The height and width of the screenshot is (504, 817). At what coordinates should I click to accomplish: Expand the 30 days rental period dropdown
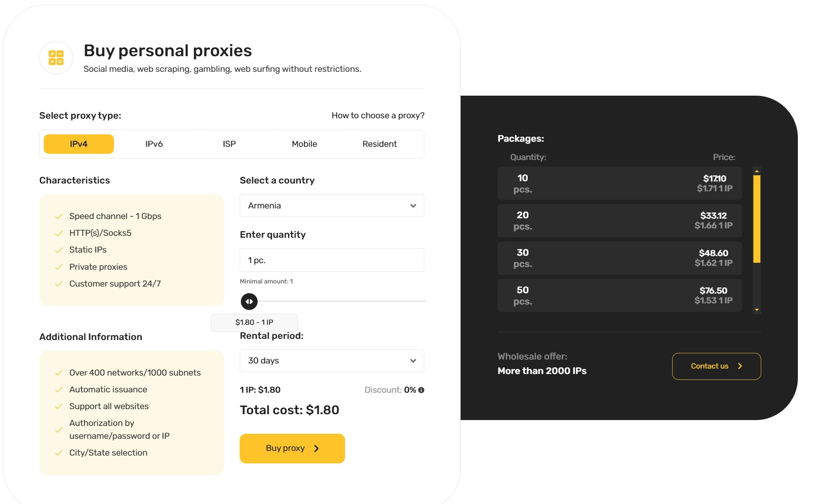(332, 361)
